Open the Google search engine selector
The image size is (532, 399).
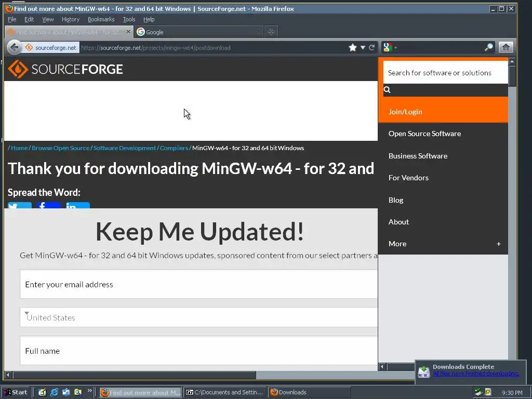coord(390,47)
